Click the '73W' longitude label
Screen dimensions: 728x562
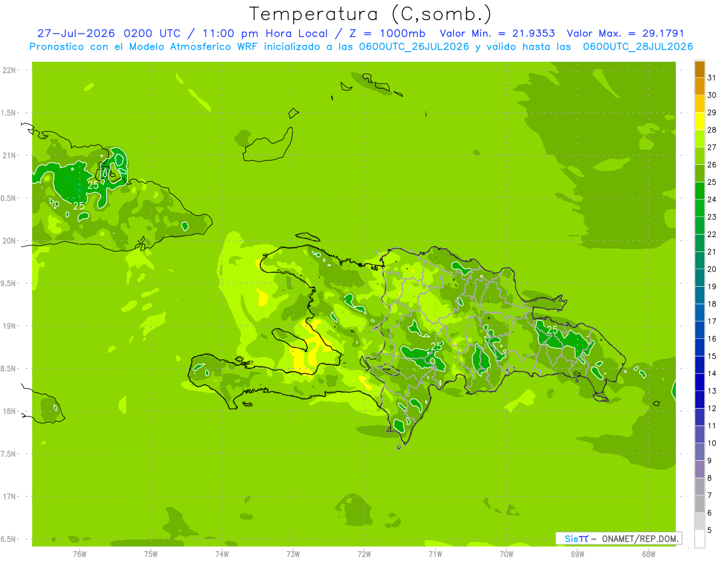[293, 554]
